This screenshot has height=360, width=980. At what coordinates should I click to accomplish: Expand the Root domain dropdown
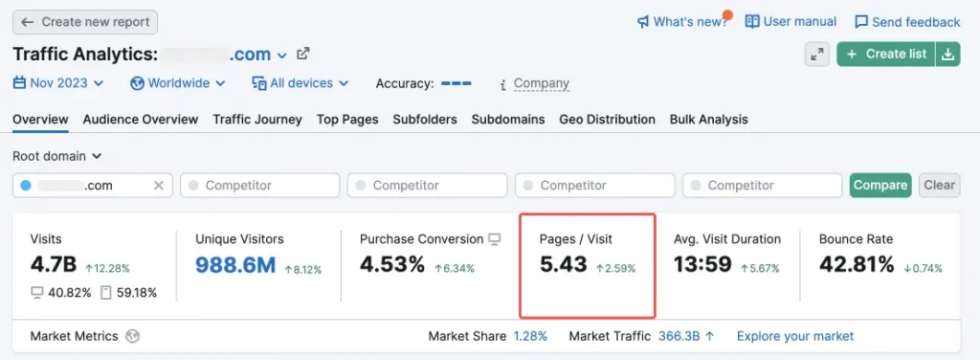point(56,156)
